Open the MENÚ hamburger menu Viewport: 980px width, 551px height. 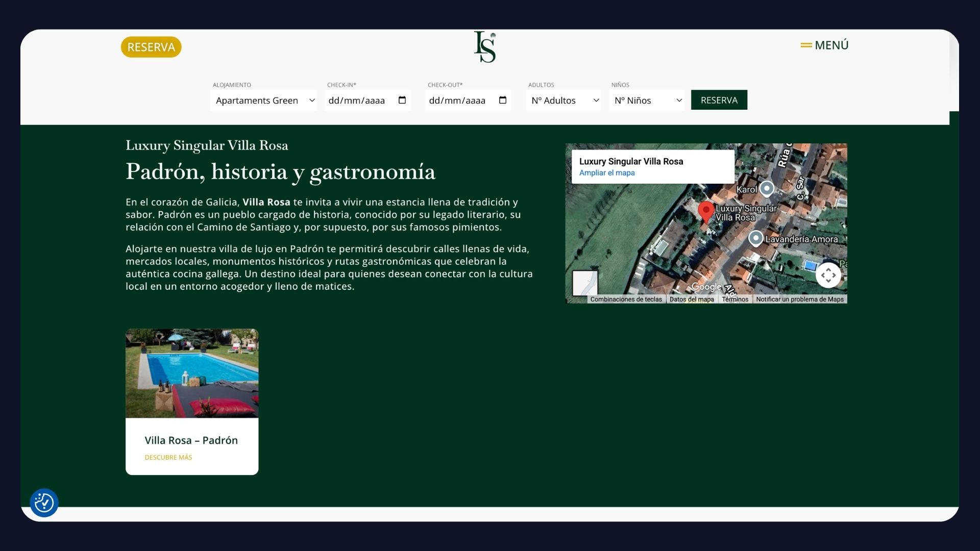824,45
